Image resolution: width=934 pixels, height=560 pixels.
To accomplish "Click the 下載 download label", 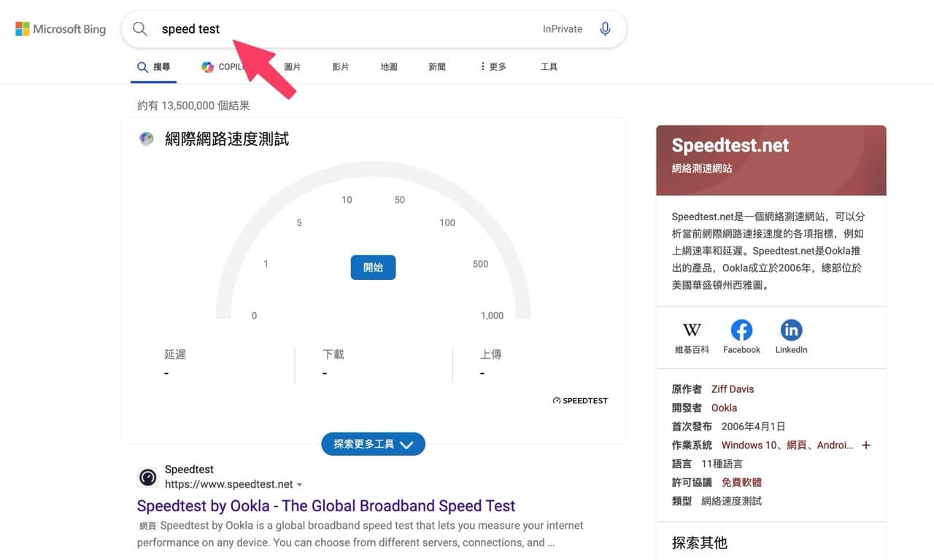I will pos(333,354).
